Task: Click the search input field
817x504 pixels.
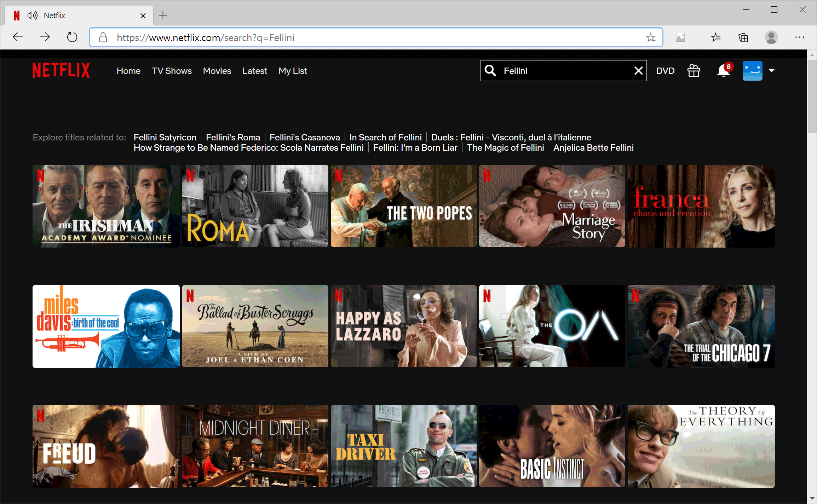Action: point(563,71)
